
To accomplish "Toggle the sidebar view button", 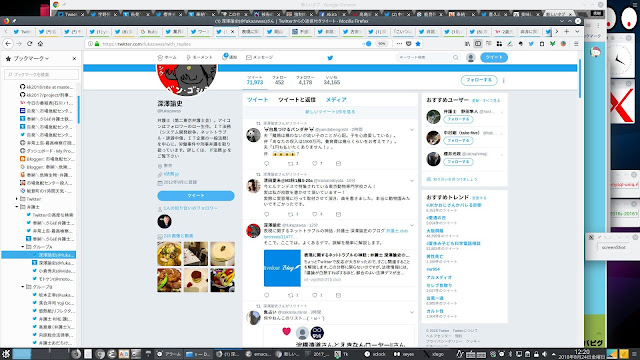I will pyautogui.click(x=478, y=44).
